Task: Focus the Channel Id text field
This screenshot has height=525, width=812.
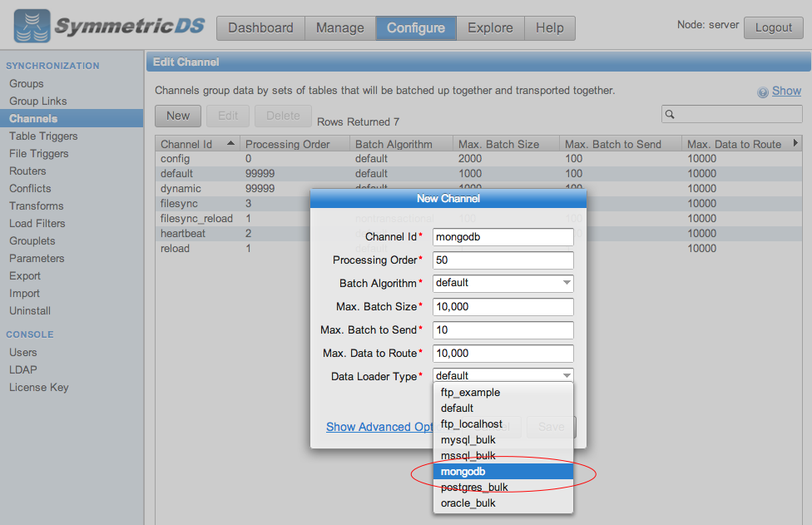Action: point(503,236)
